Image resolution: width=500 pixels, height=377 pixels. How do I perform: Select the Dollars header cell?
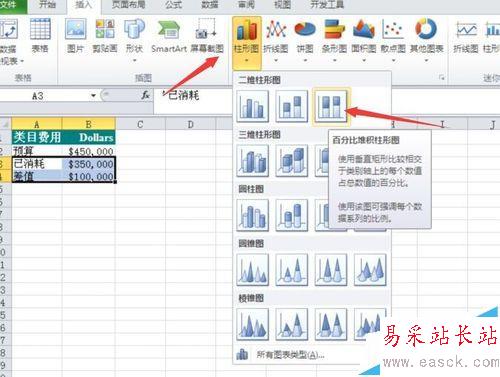[x=89, y=137]
